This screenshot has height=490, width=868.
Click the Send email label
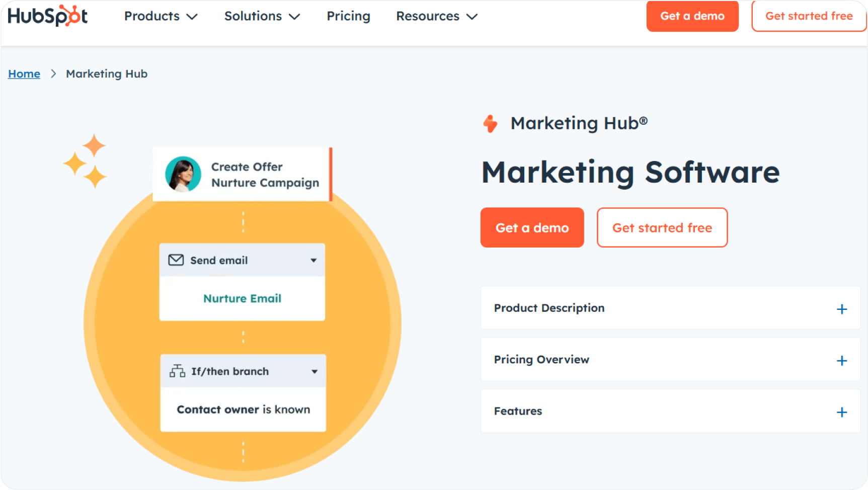(x=219, y=261)
